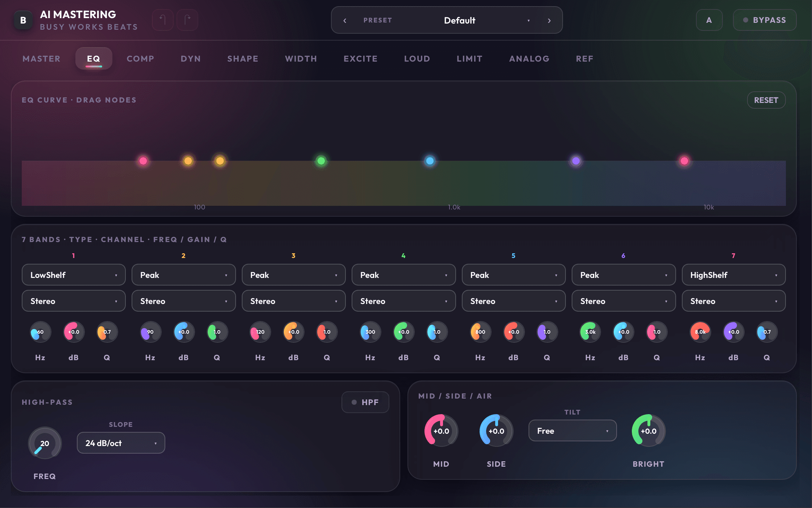Screen dimensions: 812x508
Task: Click band 3 120 Hz frequency knob
Action: [x=260, y=332]
